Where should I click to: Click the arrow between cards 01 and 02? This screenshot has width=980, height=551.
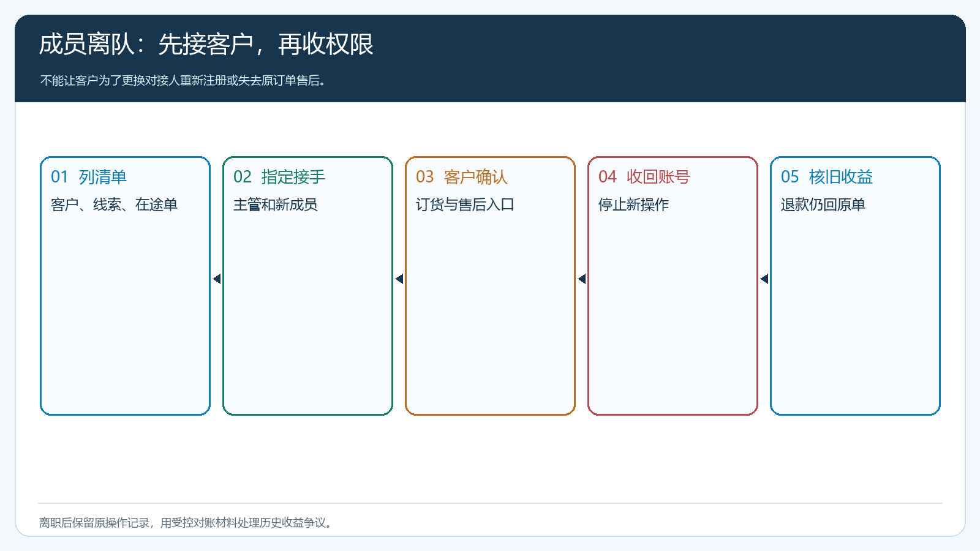(217, 279)
